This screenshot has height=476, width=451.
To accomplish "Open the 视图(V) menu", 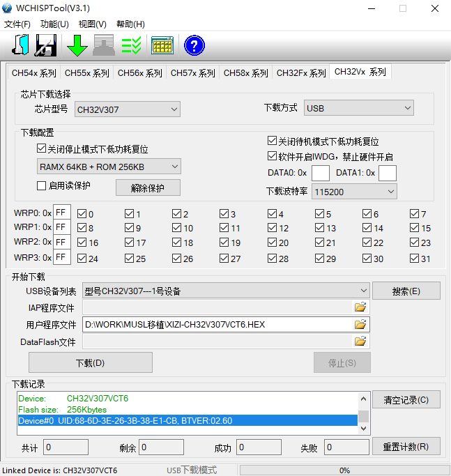I will (93, 24).
